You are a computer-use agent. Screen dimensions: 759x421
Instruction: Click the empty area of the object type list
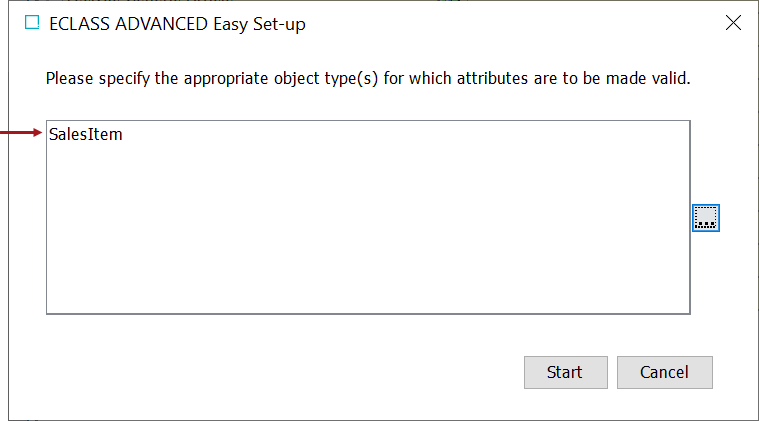[x=368, y=227]
